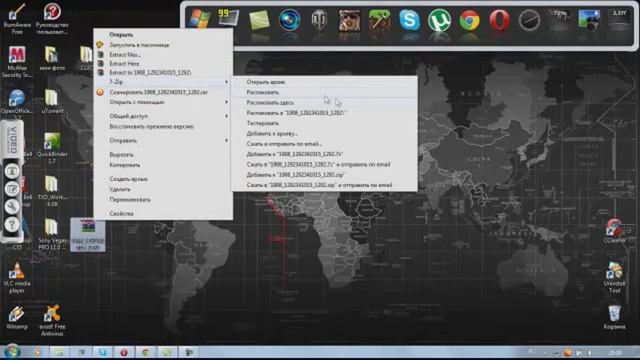This screenshot has height=360, width=640.
Task: Open Skype from the bottom taskbar
Action: (x=102, y=352)
